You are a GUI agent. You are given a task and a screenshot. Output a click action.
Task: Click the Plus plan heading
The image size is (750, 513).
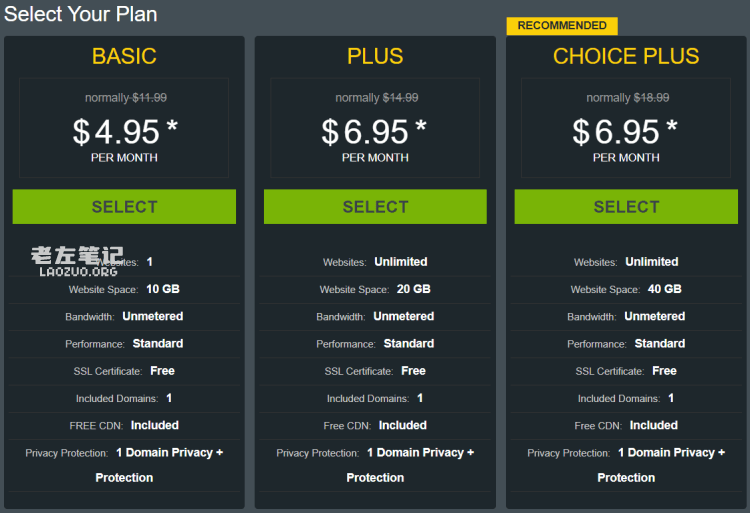coord(375,56)
